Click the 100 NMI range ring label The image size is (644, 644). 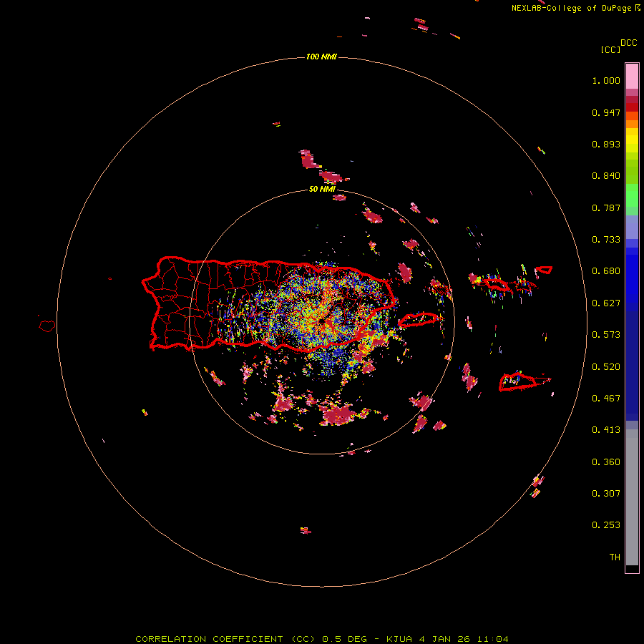(x=321, y=57)
